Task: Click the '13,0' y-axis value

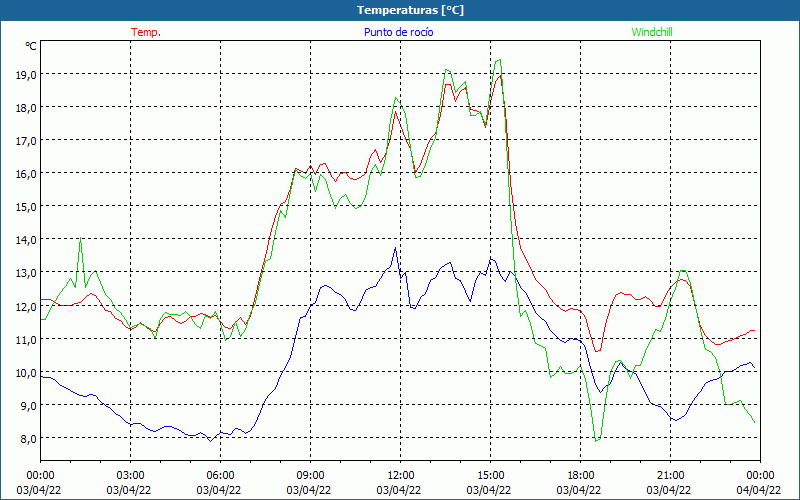Action: click(x=26, y=273)
